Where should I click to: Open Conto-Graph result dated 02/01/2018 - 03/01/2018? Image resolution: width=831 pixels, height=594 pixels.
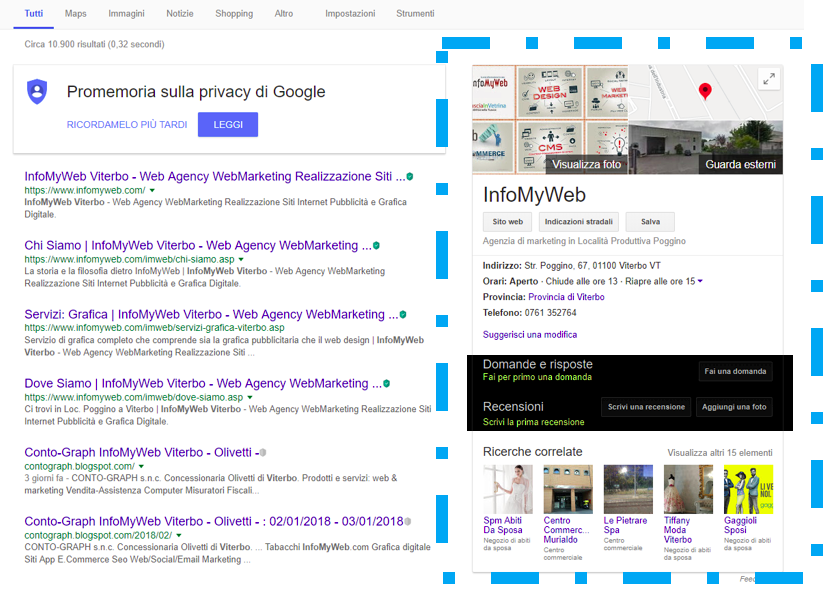click(x=214, y=521)
